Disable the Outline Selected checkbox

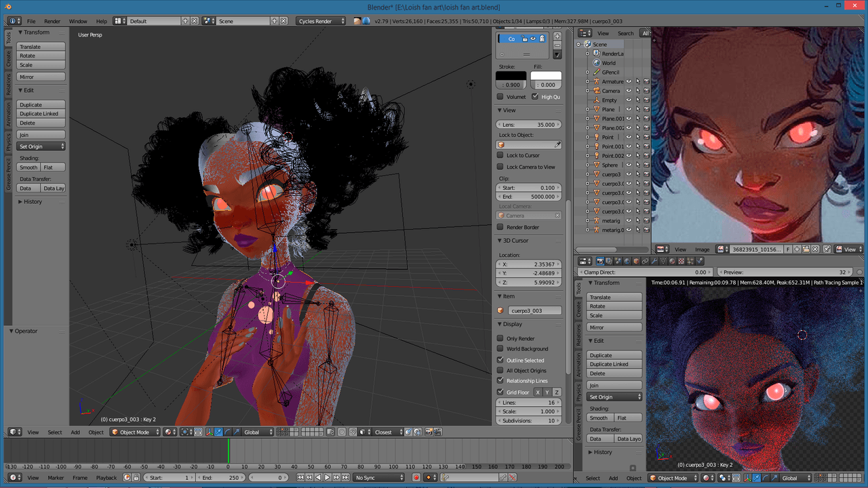coord(500,360)
